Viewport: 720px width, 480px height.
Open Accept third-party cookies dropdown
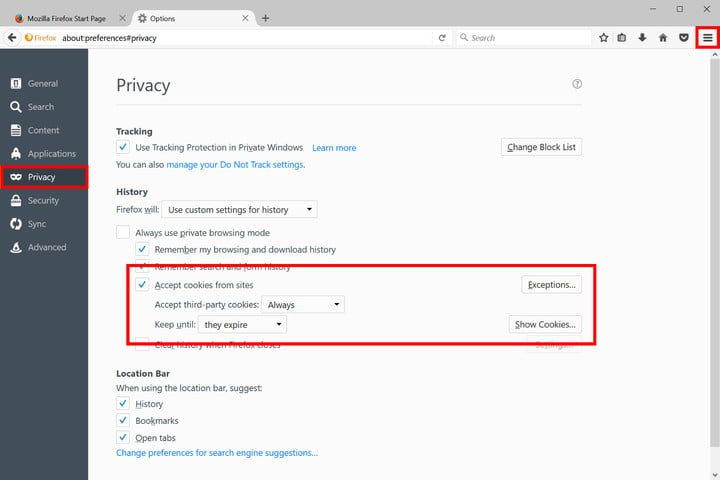tap(304, 304)
